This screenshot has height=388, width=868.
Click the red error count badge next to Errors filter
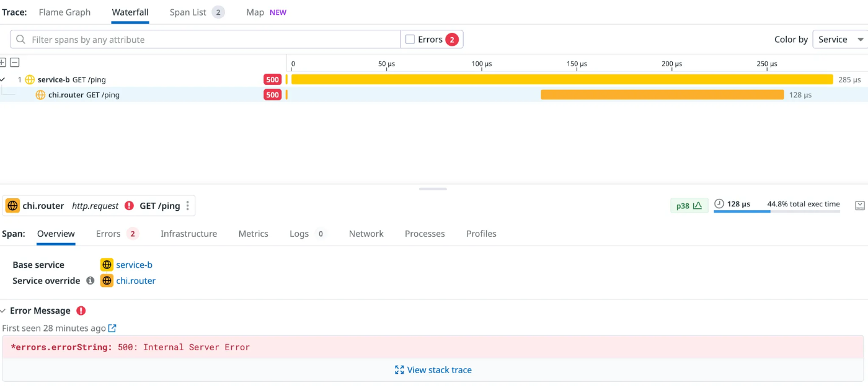click(x=452, y=40)
